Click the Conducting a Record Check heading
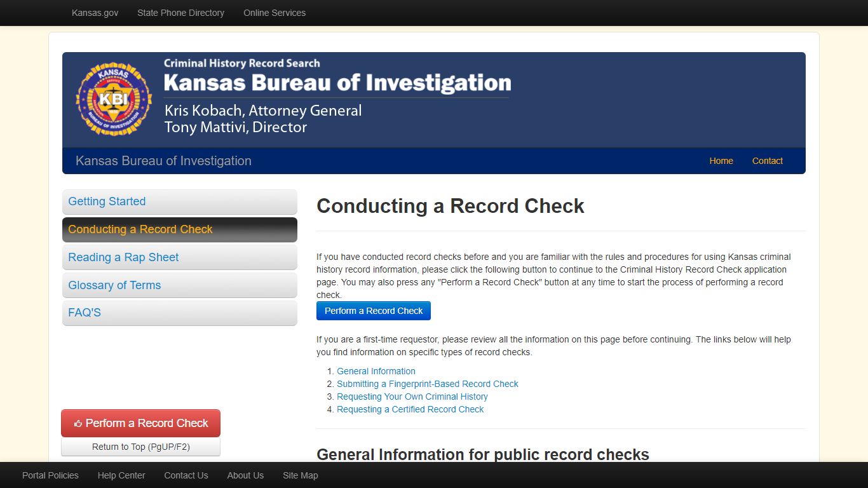This screenshot has height=488, width=868. click(451, 206)
